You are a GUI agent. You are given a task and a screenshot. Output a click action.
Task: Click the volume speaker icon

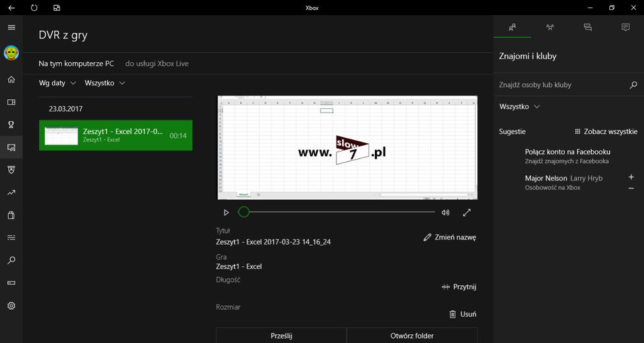click(445, 212)
